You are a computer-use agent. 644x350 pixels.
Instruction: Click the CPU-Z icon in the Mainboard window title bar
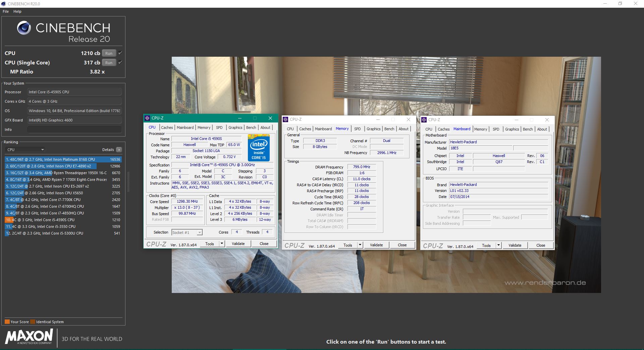424,120
